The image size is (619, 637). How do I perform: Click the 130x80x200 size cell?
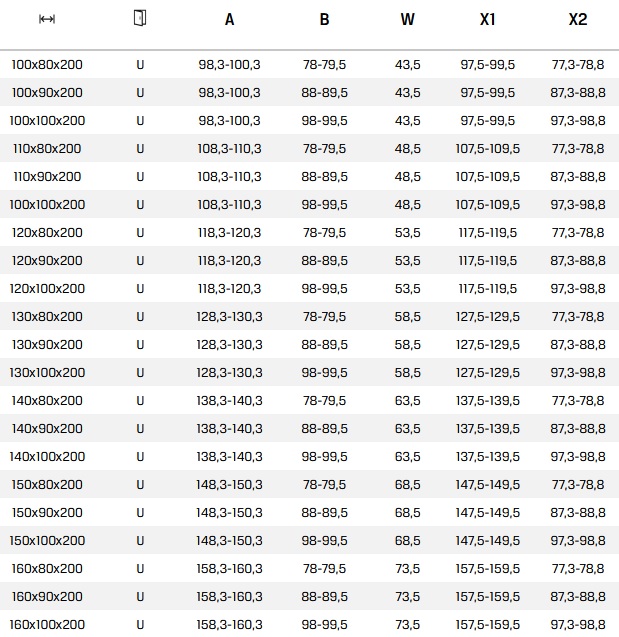pyautogui.click(x=47, y=316)
